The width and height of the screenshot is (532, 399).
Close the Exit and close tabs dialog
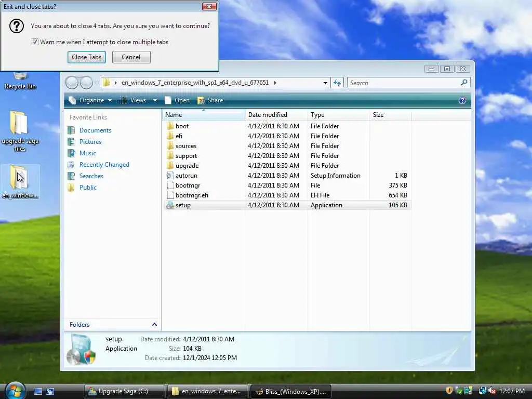209,6
